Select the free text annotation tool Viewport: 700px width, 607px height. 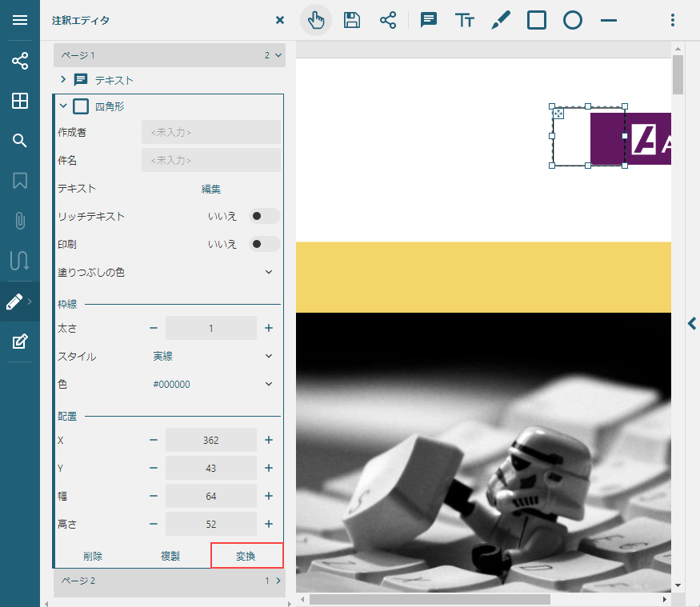point(465,20)
